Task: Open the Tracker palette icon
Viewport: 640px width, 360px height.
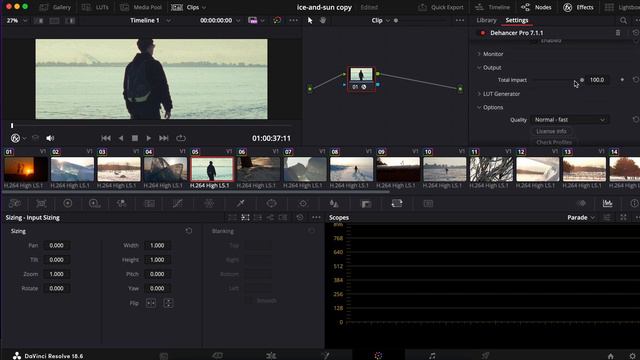Action: click(303, 203)
